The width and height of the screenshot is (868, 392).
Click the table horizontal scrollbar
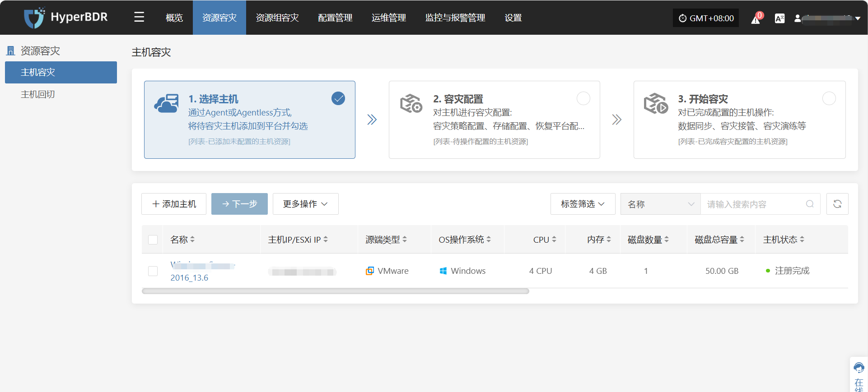click(x=335, y=291)
